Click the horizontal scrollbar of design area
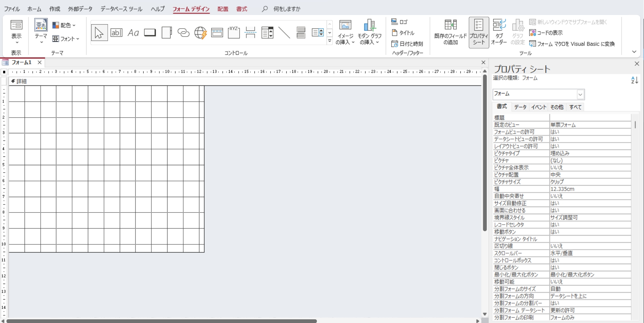 coord(161,321)
